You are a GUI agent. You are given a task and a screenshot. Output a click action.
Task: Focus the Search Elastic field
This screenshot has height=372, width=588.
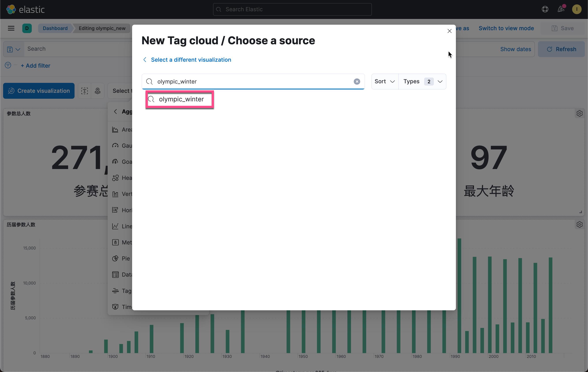click(x=292, y=9)
